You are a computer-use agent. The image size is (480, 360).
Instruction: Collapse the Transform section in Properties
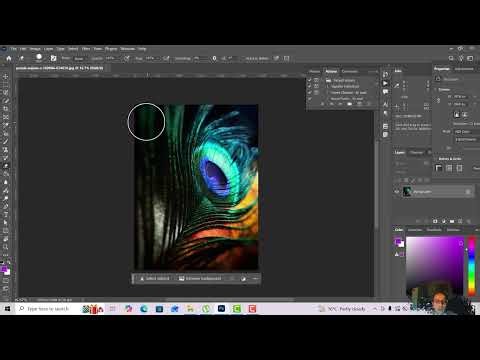tap(435, 90)
